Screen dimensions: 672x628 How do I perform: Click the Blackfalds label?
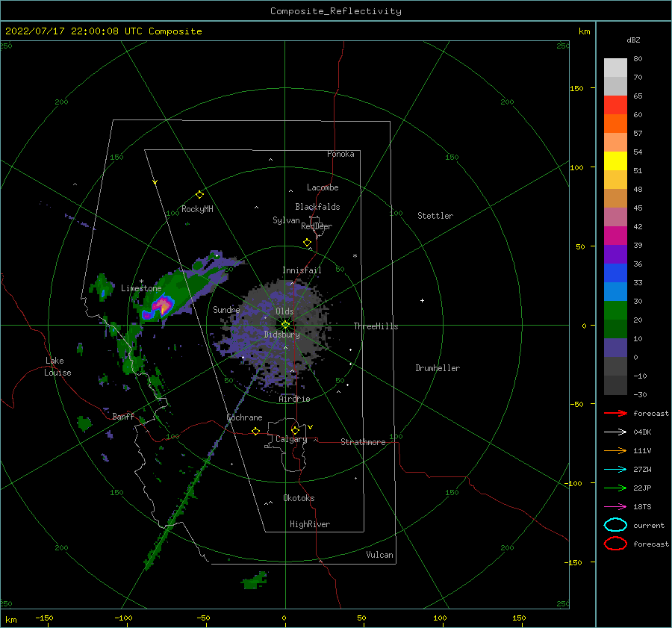click(317, 207)
